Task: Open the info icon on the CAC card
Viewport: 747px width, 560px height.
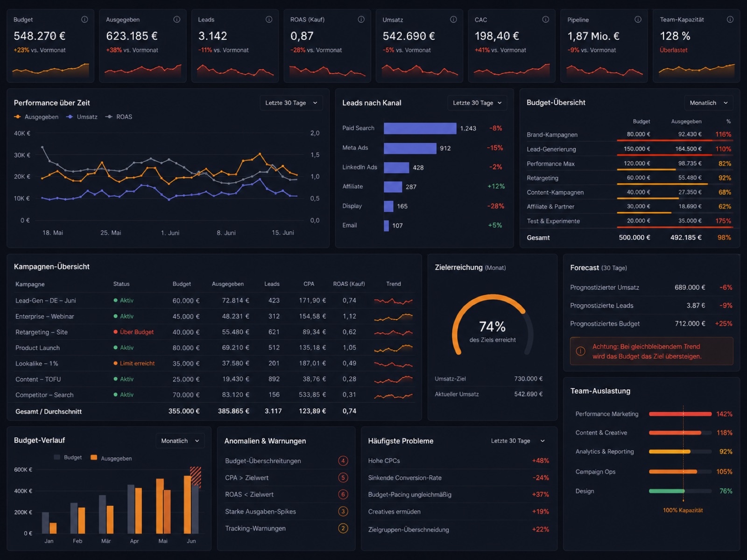Action: pyautogui.click(x=546, y=20)
